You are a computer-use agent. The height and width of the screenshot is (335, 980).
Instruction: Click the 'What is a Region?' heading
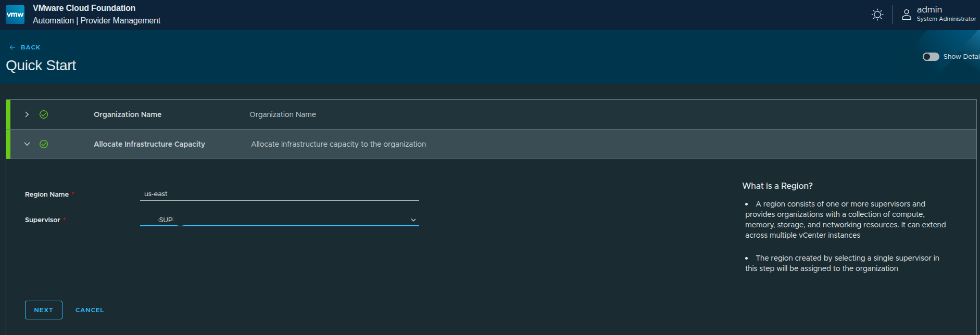(777, 186)
